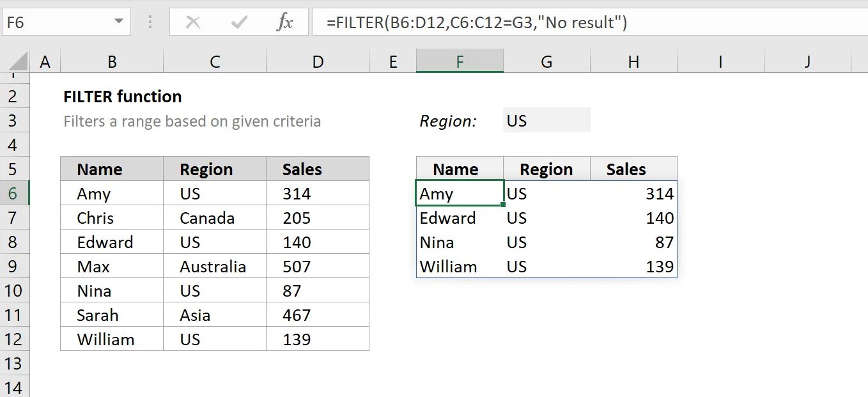This screenshot has height=397, width=868.
Task: Select the sales value 507 cell
Action: [x=318, y=267]
